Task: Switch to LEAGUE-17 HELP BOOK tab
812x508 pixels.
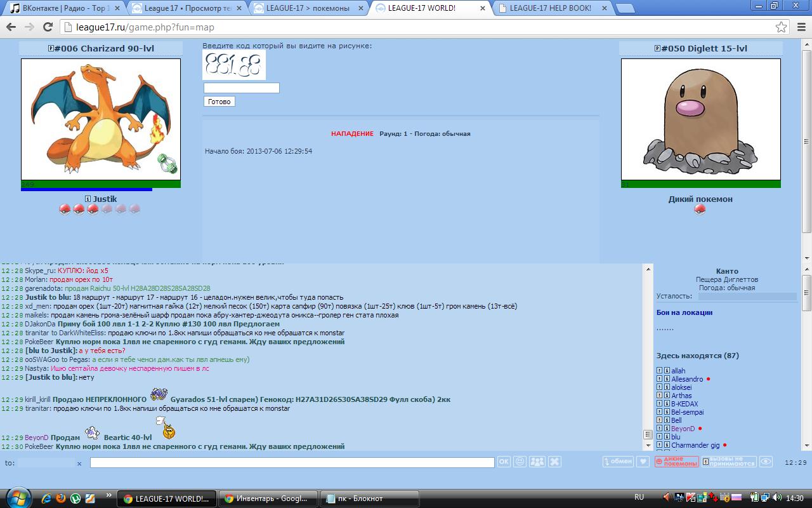Action: (x=551, y=8)
